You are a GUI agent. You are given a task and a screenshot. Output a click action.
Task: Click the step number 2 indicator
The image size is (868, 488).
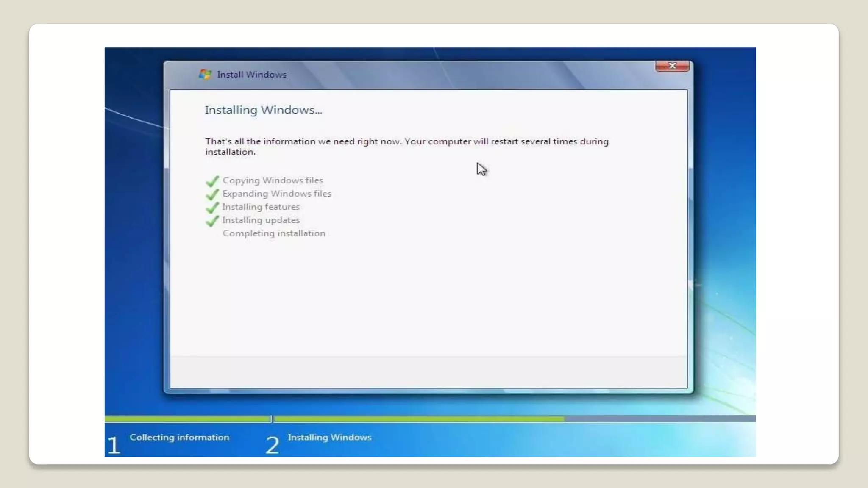tap(273, 445)
